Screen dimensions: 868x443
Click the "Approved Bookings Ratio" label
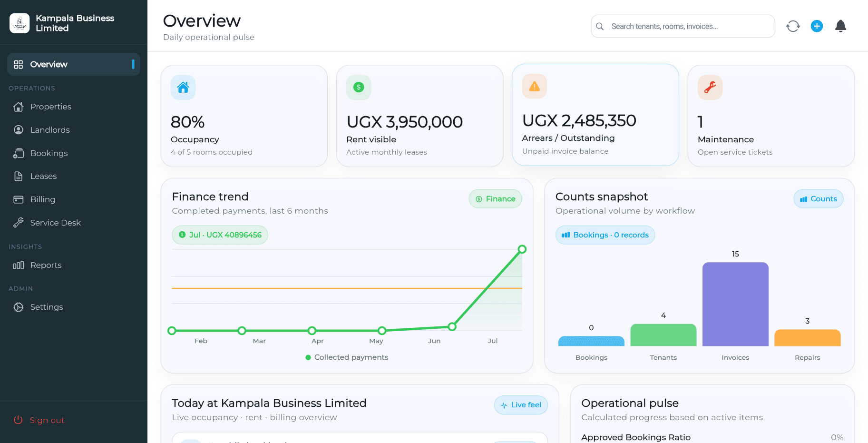636,437
